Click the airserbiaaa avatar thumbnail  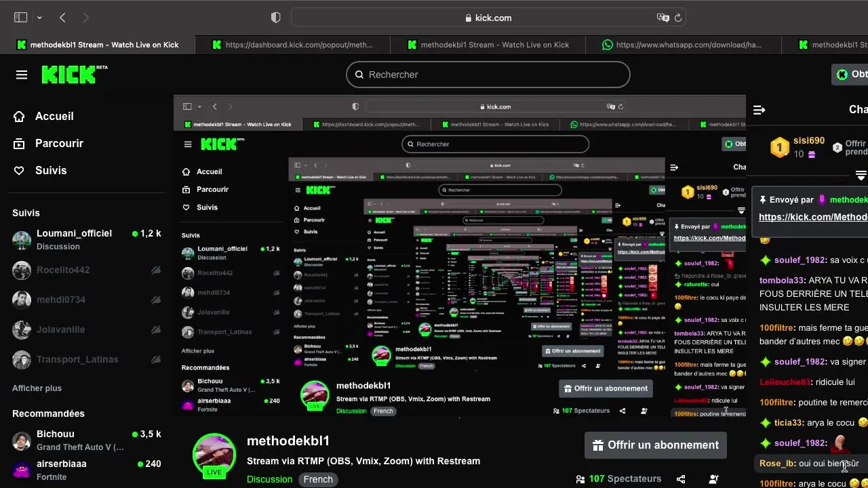coord(22,470)
